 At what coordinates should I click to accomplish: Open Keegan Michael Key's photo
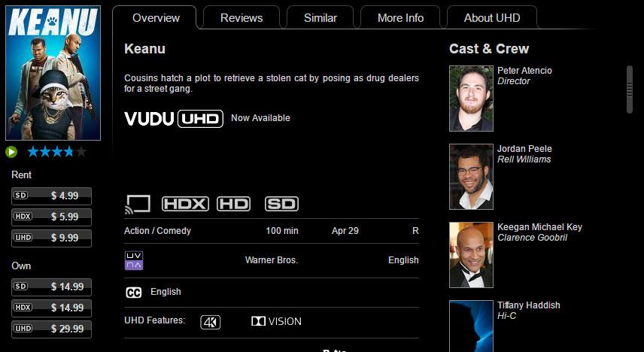[x=471, y=255]
